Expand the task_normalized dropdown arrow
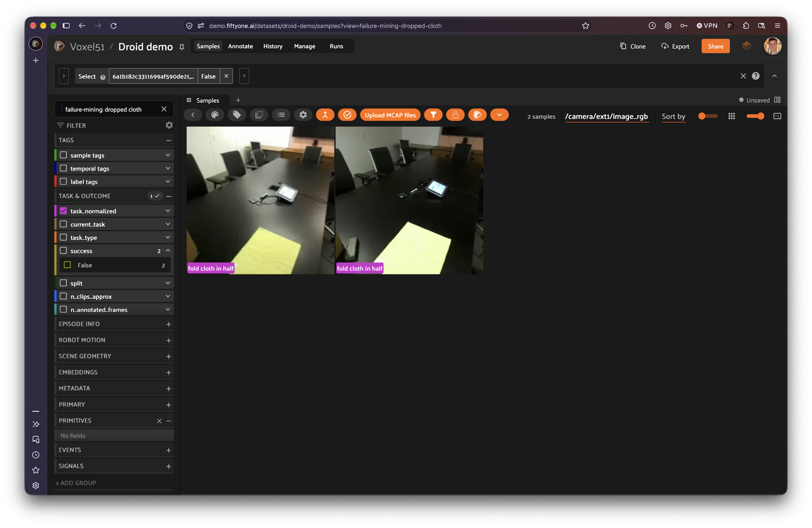 [x=168, y=211]
